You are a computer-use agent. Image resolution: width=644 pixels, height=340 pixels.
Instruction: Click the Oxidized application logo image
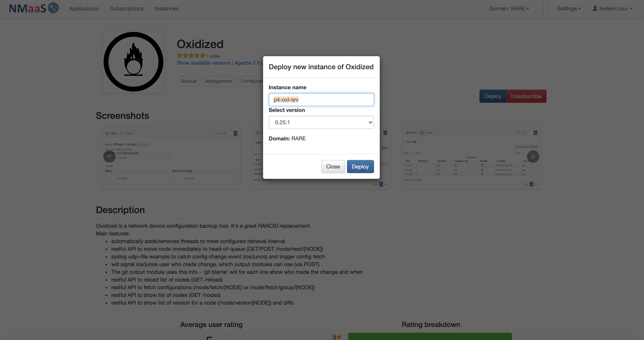[133, 62]
